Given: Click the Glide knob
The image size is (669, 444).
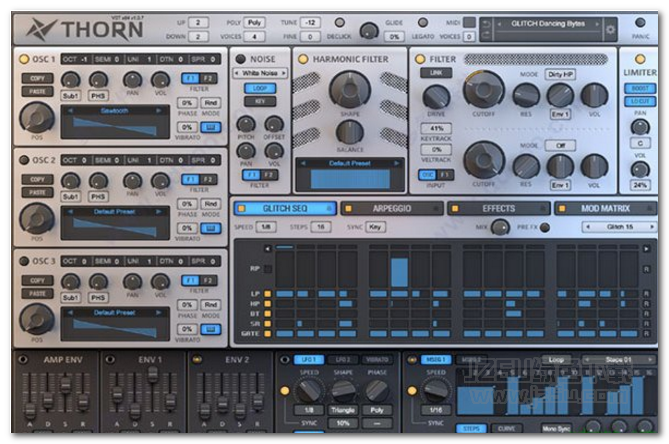Looking at the screenshot, I should [369, 31].
